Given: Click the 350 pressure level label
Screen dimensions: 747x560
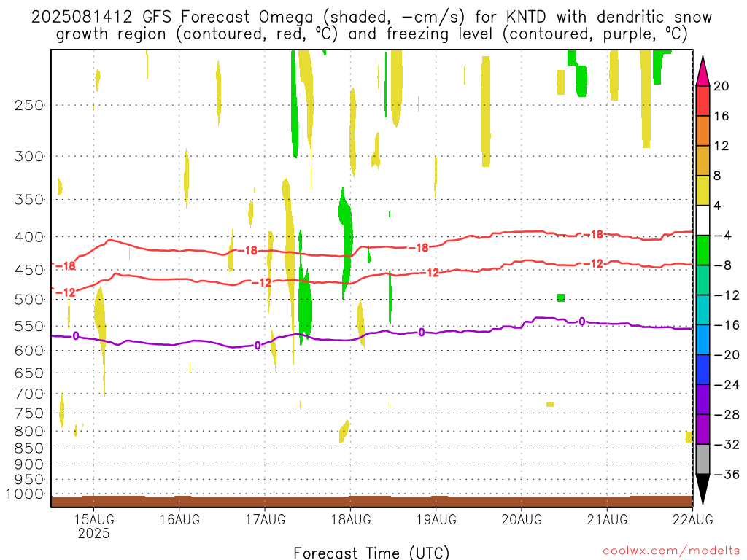Looking at the screenshot, I should click(29, 200).
